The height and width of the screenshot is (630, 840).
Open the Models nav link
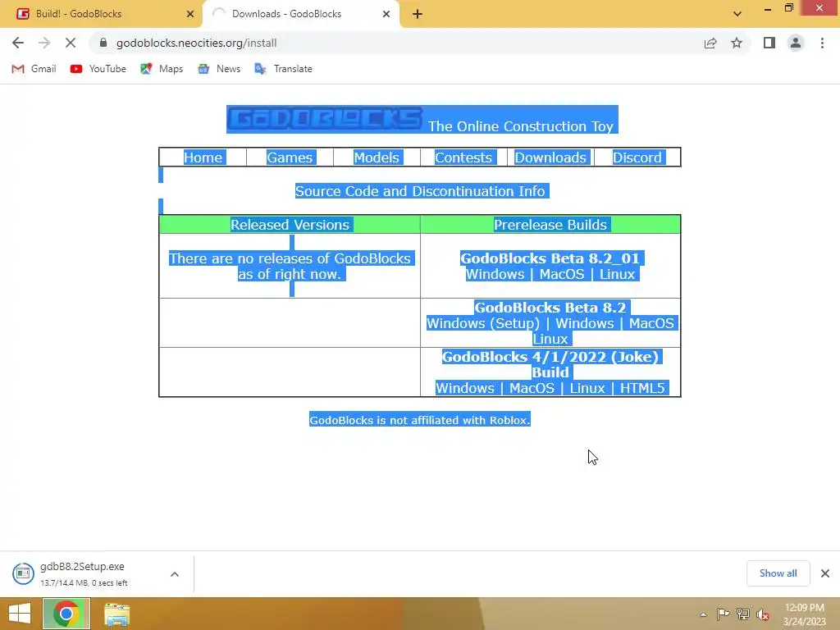pos(376,157)
